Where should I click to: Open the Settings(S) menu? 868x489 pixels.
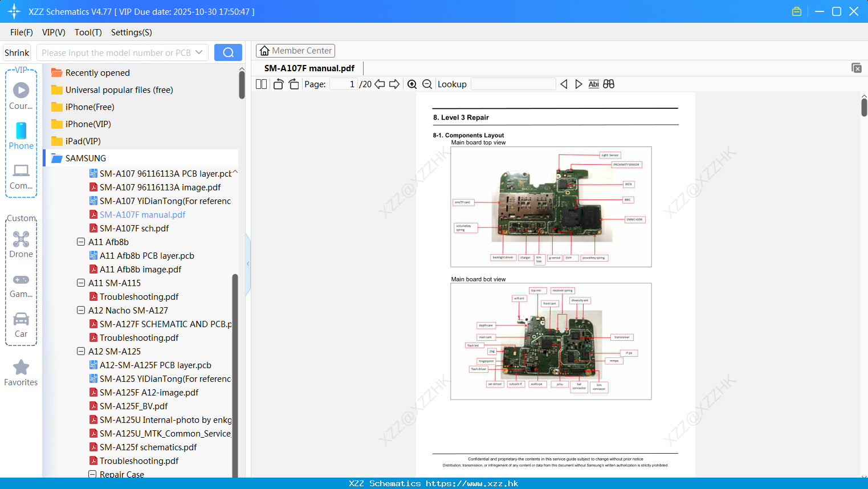(132, 32)
